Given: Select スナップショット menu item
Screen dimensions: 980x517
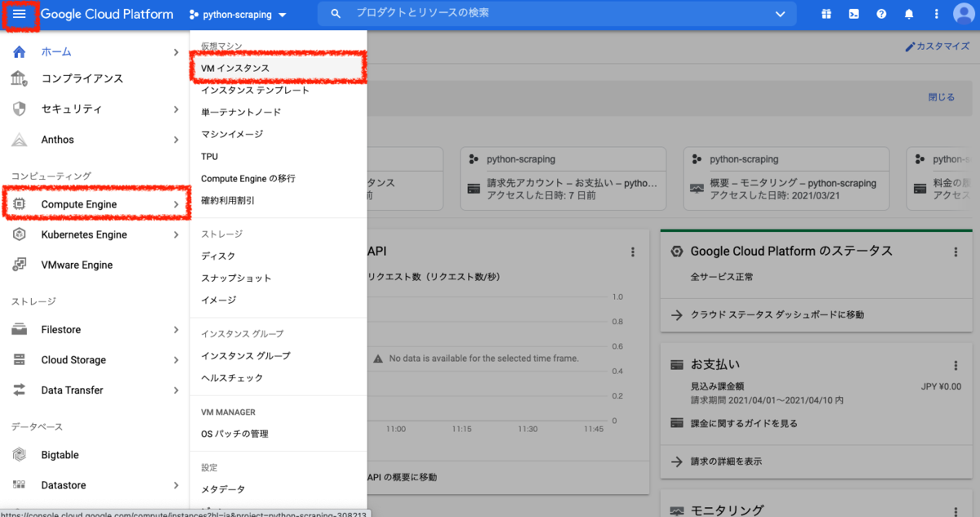Looking at the screenshot, I should 278,278.
